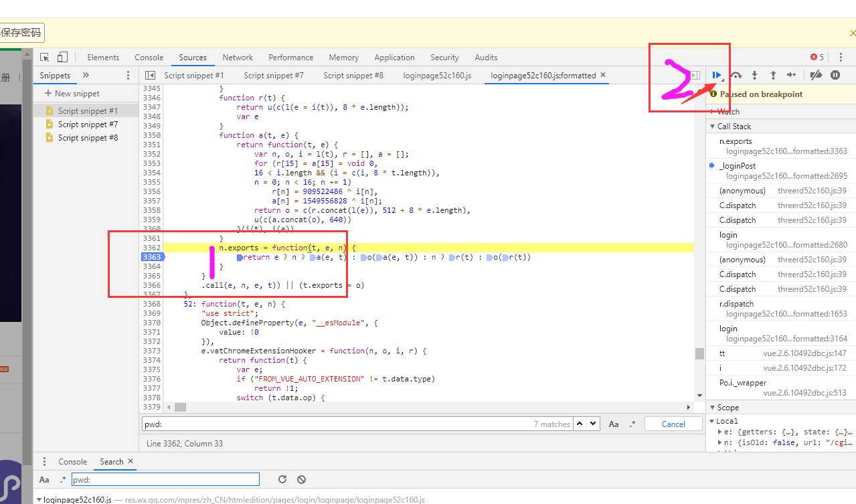Select an element to inspect
The height and width of the screenshot is (504, 856).
pyautogui.click(x=45, y=58)
